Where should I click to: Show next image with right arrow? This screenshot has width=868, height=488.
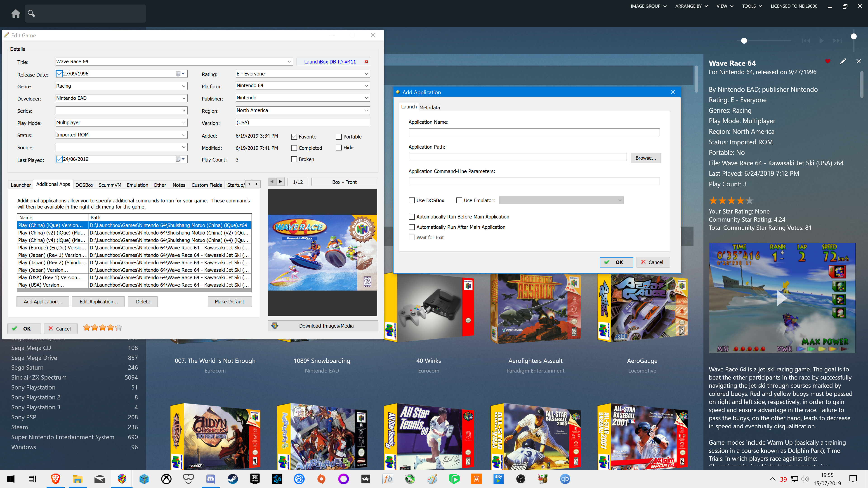pyautogui.click(x=280, y=182)
